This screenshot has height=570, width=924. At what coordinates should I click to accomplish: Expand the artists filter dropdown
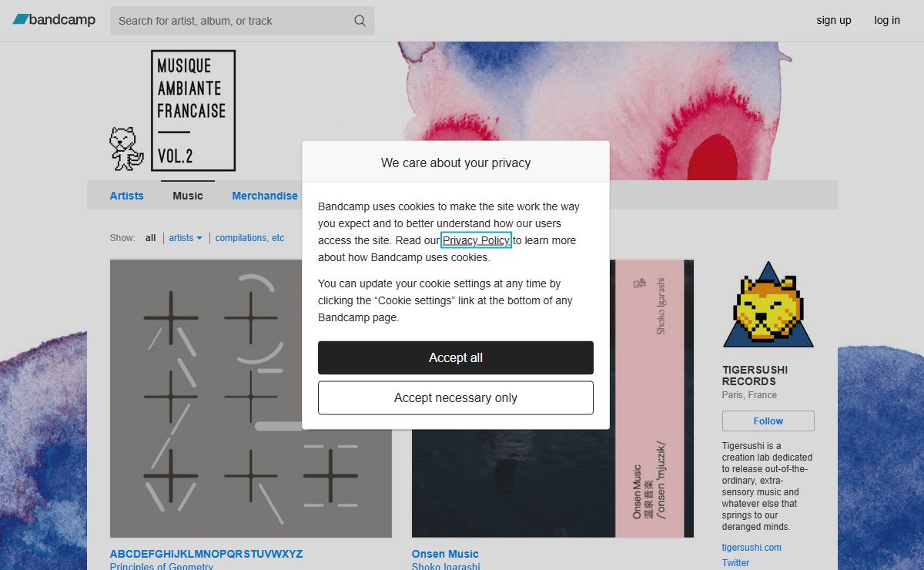click(186, 238)
